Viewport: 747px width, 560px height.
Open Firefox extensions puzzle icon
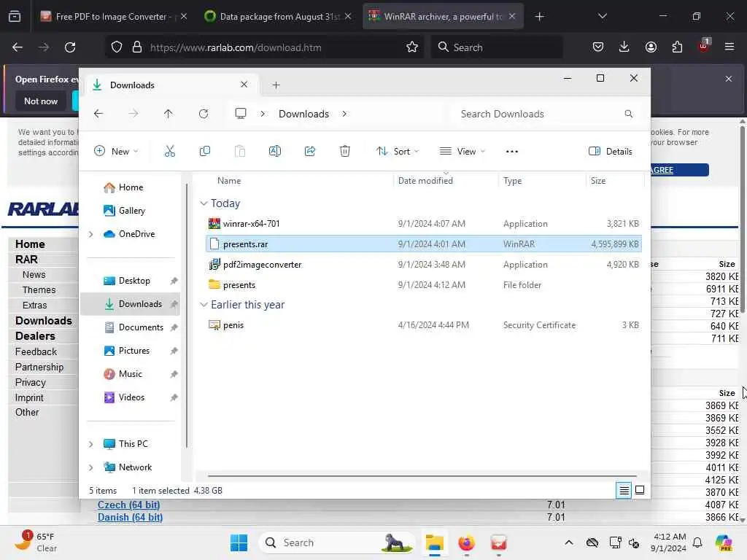click(677, 47)
